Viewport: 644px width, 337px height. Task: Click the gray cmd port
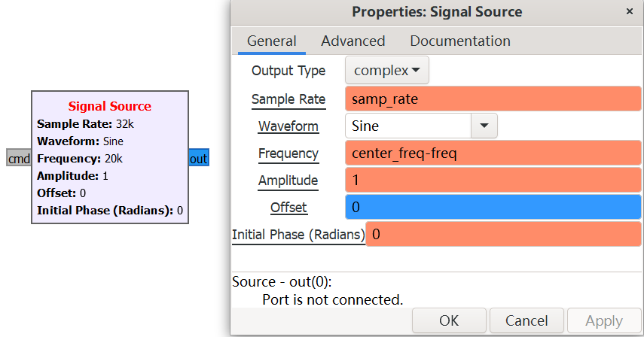19,159
